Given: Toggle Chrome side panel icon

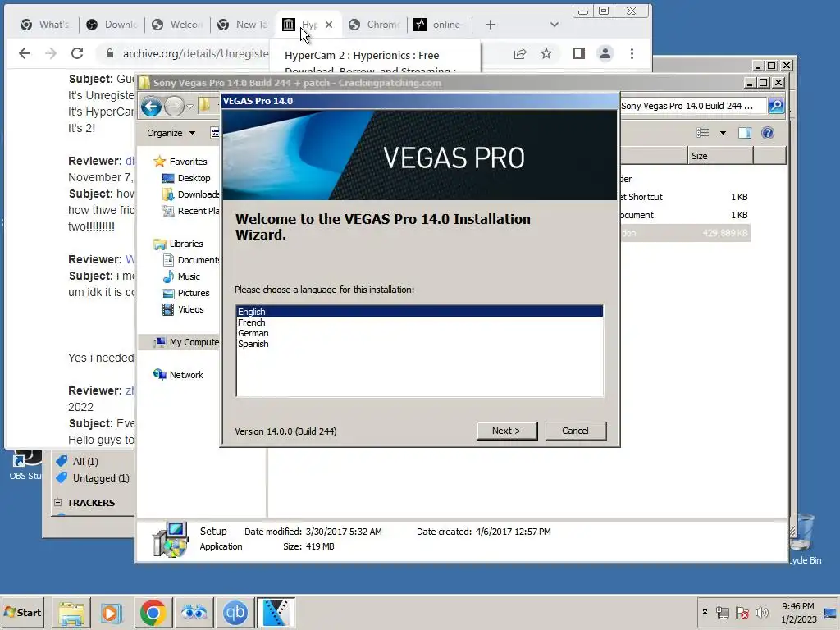Looking at the screenshot, I should coord(578,53).
